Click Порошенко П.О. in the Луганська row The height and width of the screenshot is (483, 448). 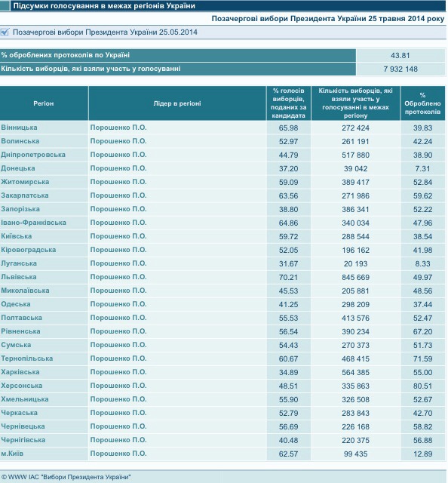(118, 263)
